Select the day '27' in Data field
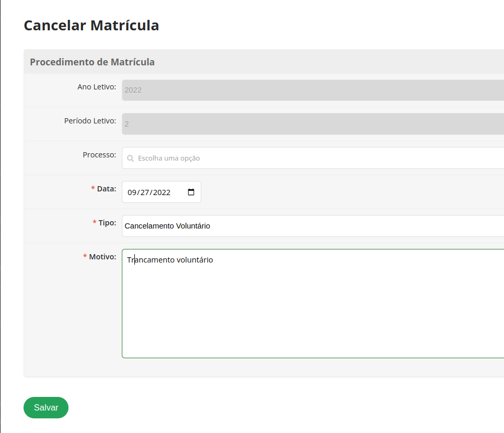This screenshot has height=433, width=504. pos(145,192)
